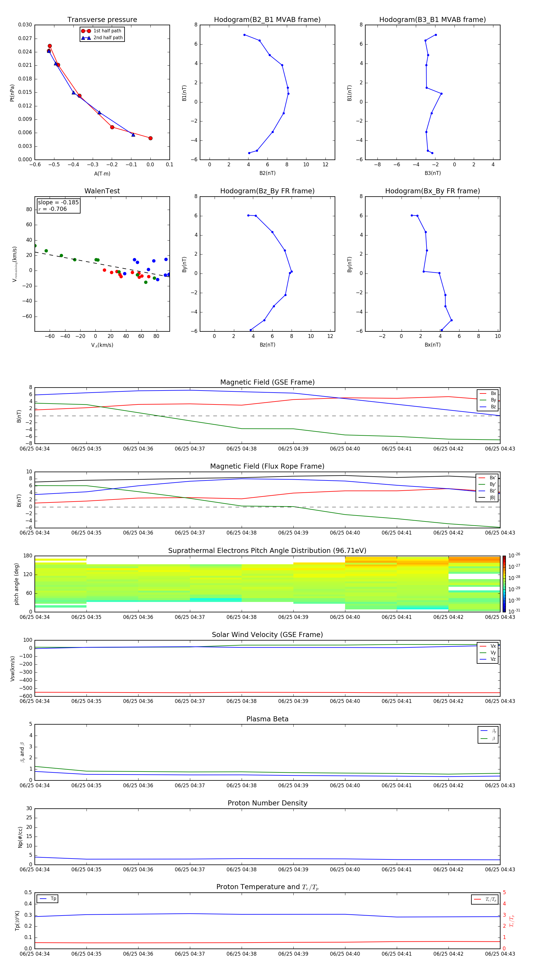This screenshot has height=980, width=535.
Task: Click the "Hodogram(Bx_By FR frame)" title
Action: [432, 191]
